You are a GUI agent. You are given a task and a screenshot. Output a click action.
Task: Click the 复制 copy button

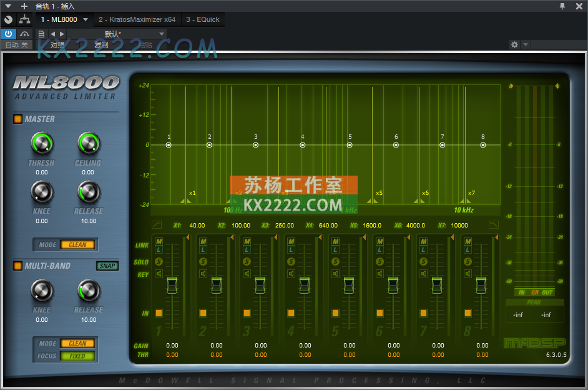tap(101, 45)
